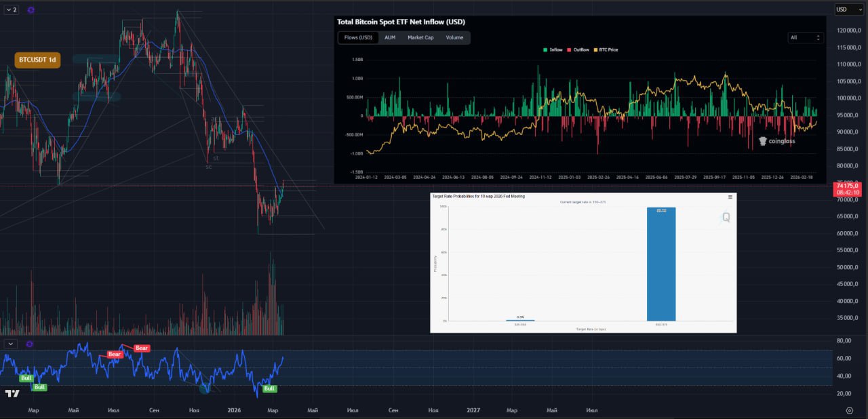Click the TradingView logo icon
This screenshot has height=419, width=868.
(x=12, y=393)
